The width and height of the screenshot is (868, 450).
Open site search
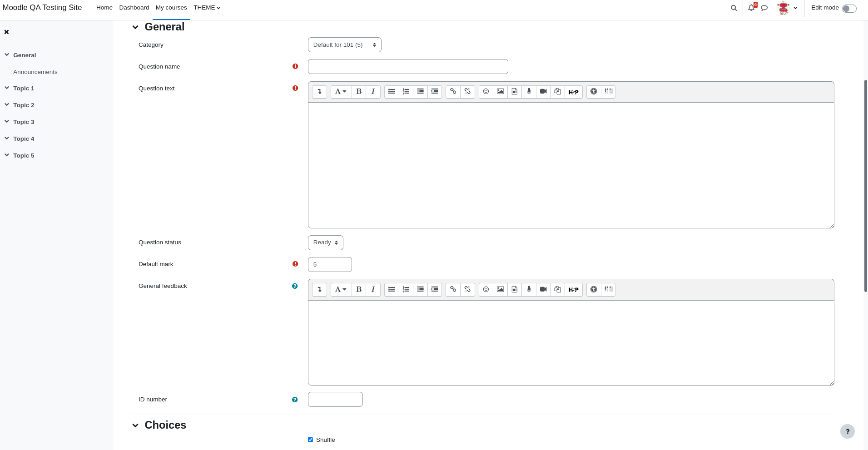[x=734, y=8]
